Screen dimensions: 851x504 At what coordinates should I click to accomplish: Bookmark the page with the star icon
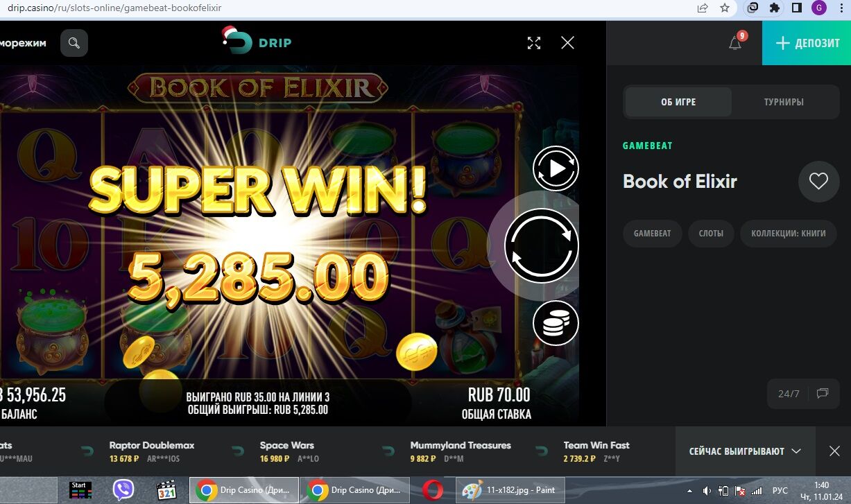click(725, 8)
